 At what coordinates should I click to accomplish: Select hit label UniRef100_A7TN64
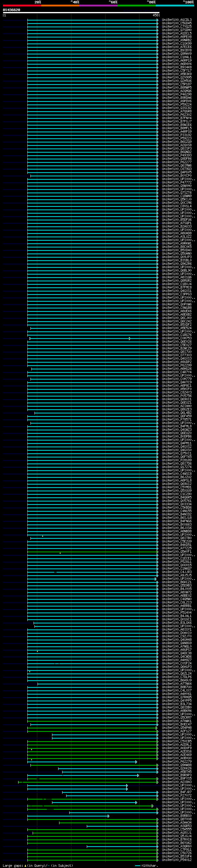pos(177,684)
